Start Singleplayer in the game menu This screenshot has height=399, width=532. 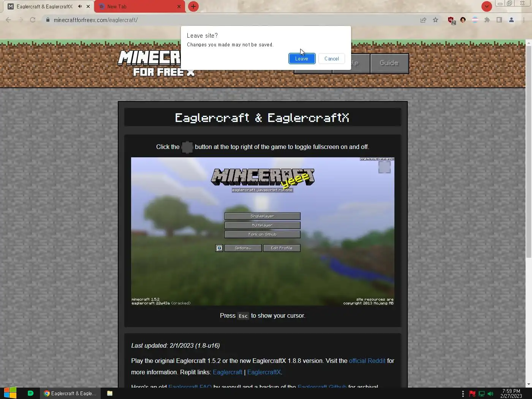262,216
